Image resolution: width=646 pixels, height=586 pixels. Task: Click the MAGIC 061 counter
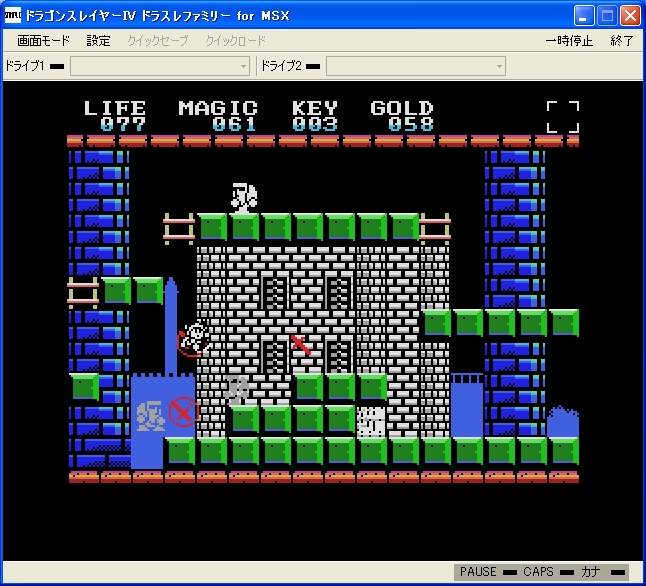[218, 116]
